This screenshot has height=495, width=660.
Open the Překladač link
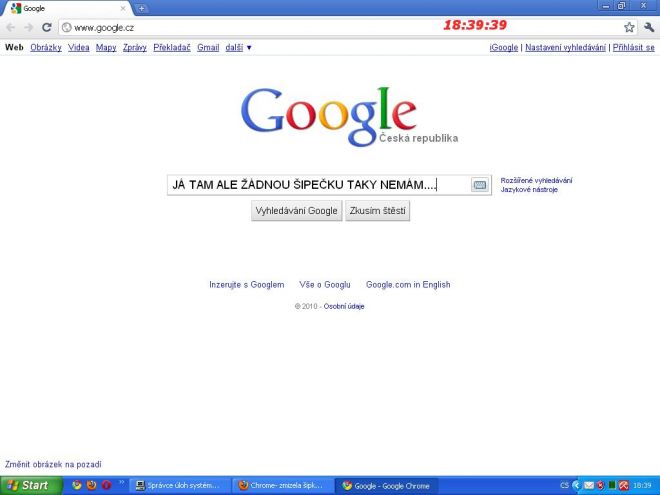click(x=172, y=48)
